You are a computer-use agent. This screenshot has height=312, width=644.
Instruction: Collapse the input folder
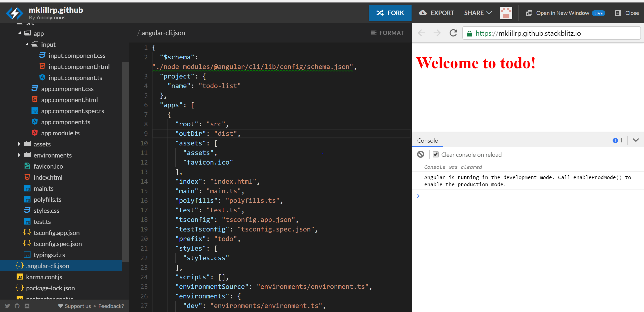[27, 44]
